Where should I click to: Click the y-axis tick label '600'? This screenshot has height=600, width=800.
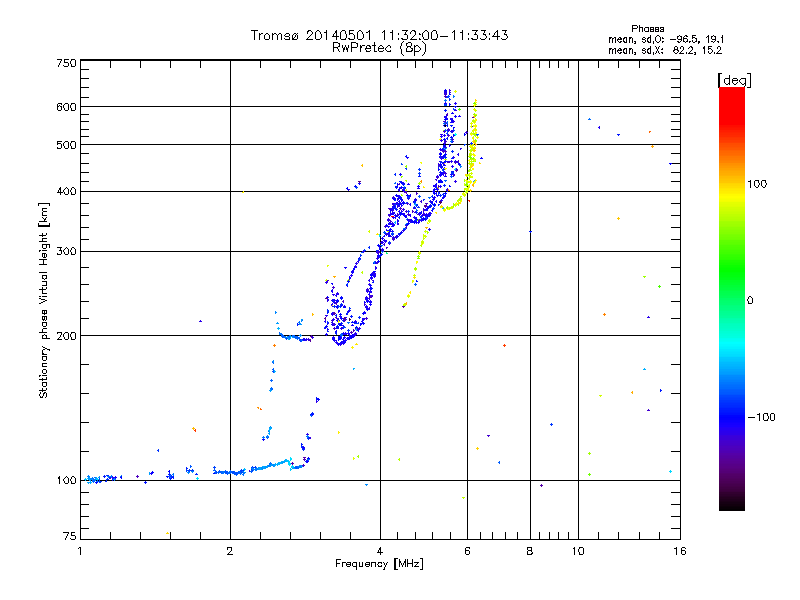click(66, 107)
